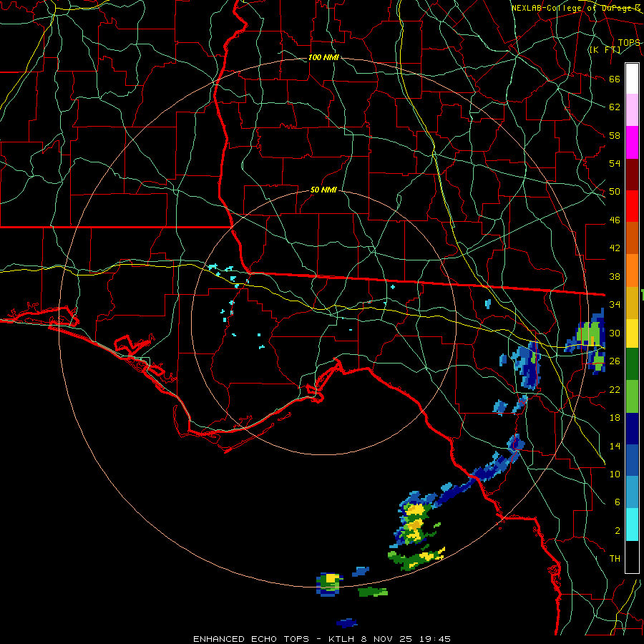
Task: Click the "22" legend value
Action: (615, 390)
